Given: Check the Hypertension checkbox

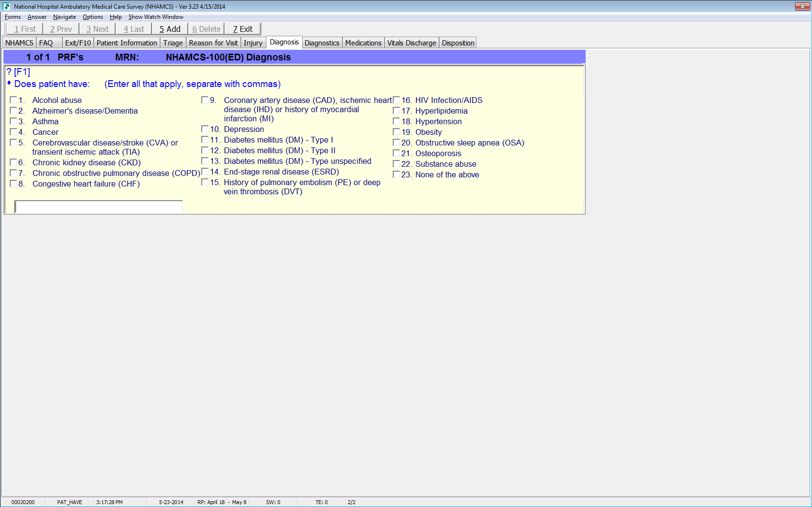Looking at the screenshot, I should tap(397, 121).
